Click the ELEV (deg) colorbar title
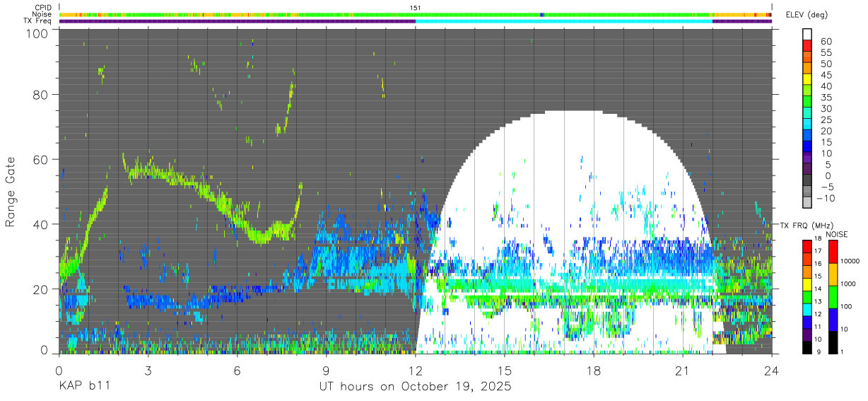The height and width of the screenshot is (401, 868). (x=807, y=15)
